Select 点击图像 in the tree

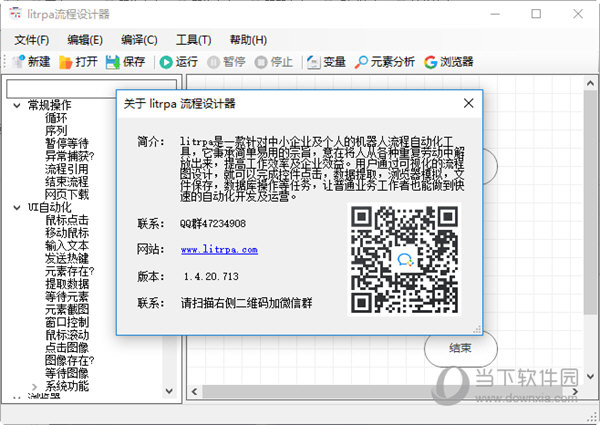click(x=67, y=348)
